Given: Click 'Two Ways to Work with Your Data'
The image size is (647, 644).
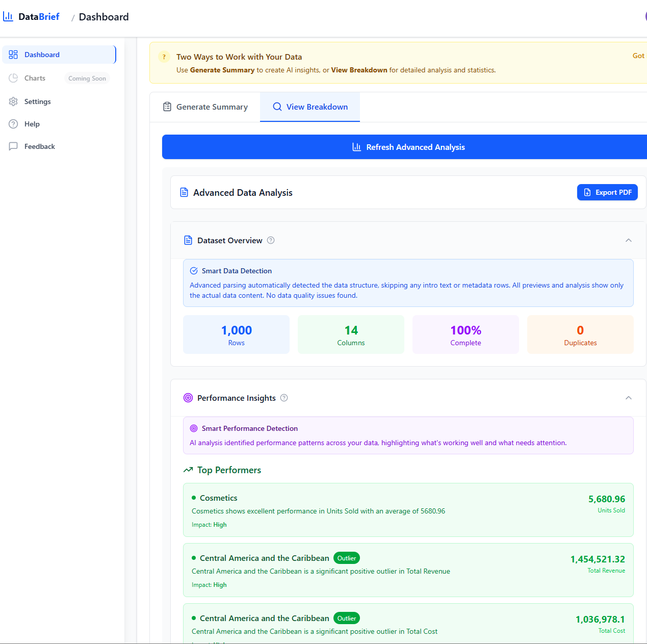Looking at the screenshot, I should (239, 57).
